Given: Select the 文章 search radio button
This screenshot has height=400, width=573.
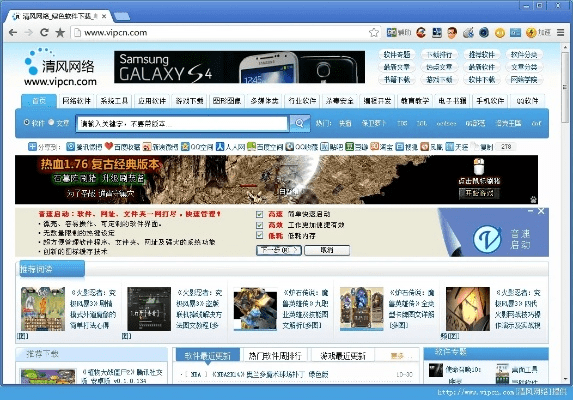Looking at the screenshot, I should pos(51,122).
